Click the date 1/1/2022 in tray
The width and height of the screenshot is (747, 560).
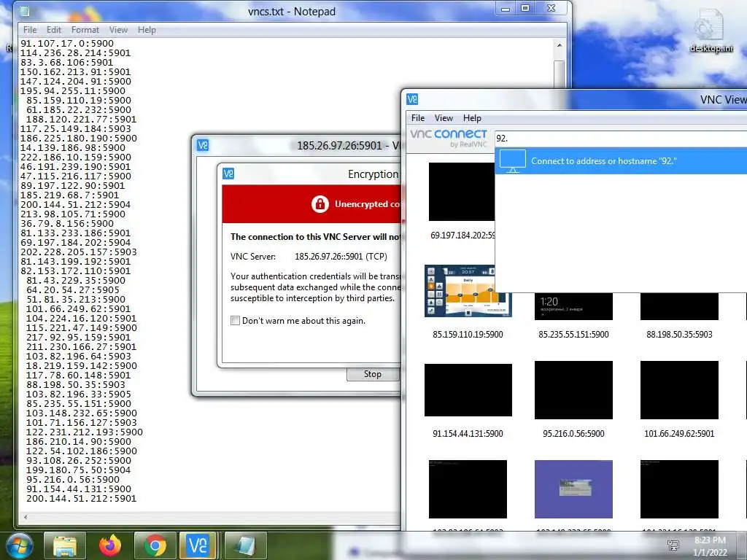710,553
